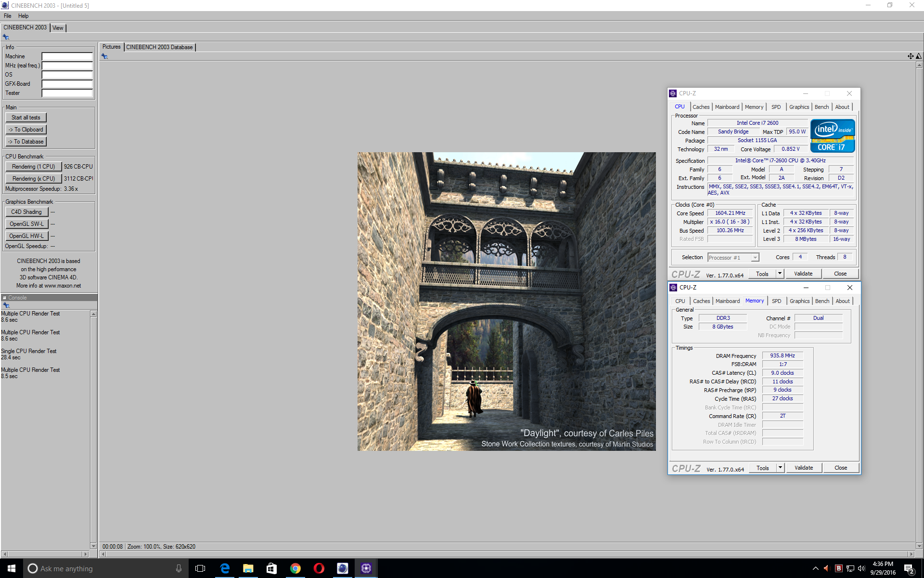Open the Windows Store taskbar icon

pos(272,568)
